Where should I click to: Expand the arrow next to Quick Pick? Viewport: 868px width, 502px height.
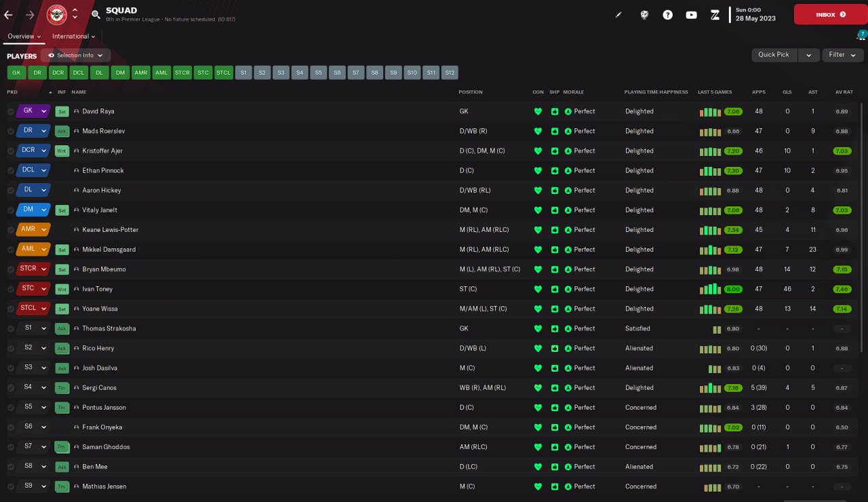(x=808, y=55)
